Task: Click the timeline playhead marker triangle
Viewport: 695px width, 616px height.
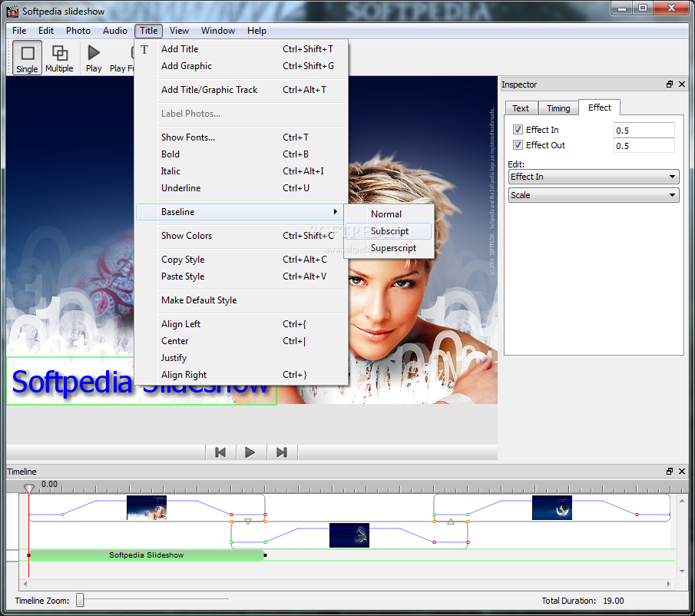Action: (29, 488)
